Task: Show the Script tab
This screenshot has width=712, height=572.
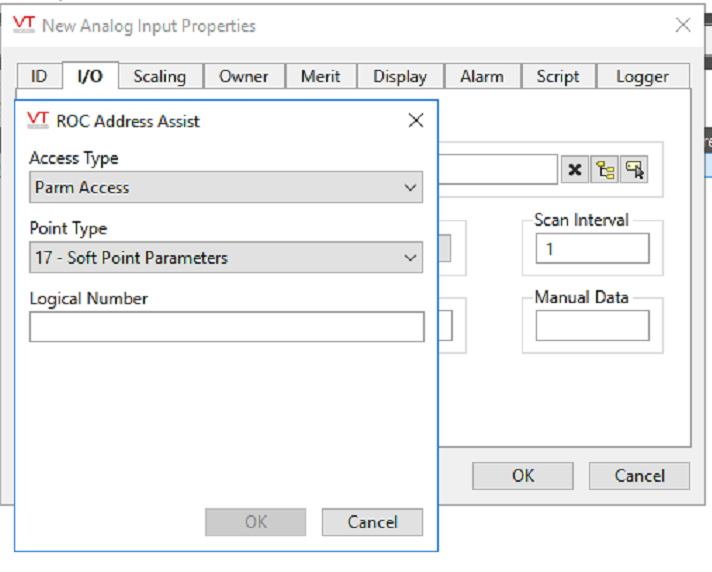Action: (x=558, y=76)
